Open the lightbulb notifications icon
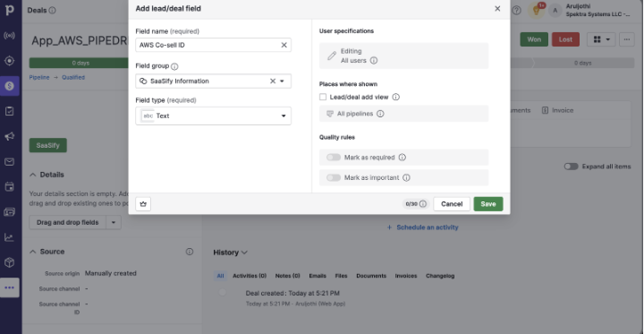This screenshot has width=644, height=334. pos(537,10)
